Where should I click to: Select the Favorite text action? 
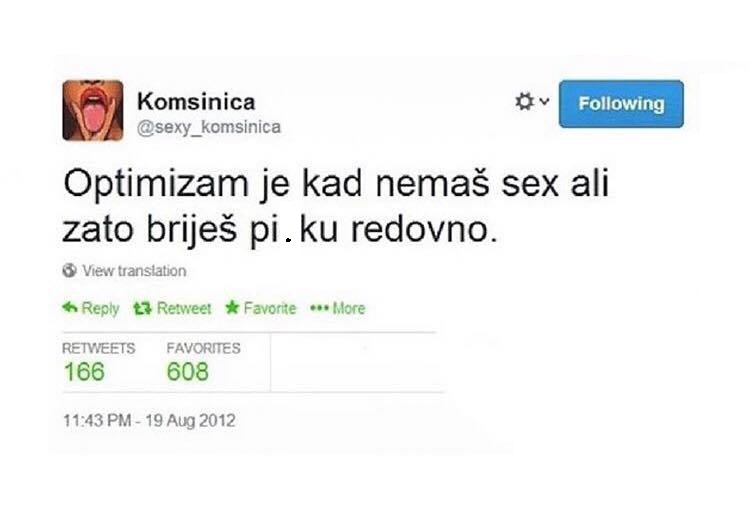pyautogui.click(x=270, y=308)
